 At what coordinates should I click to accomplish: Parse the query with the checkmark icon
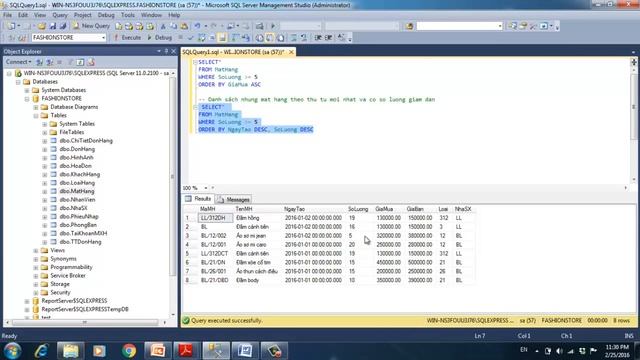point(191,38)
